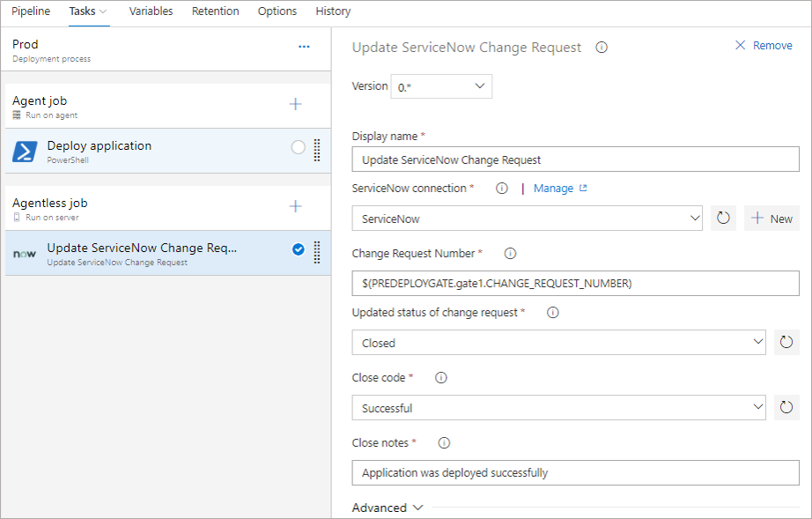Image resolution: width=812 pixels, height=519 pixels.
Task: Add a task to Agentless job
Action: 296,206
